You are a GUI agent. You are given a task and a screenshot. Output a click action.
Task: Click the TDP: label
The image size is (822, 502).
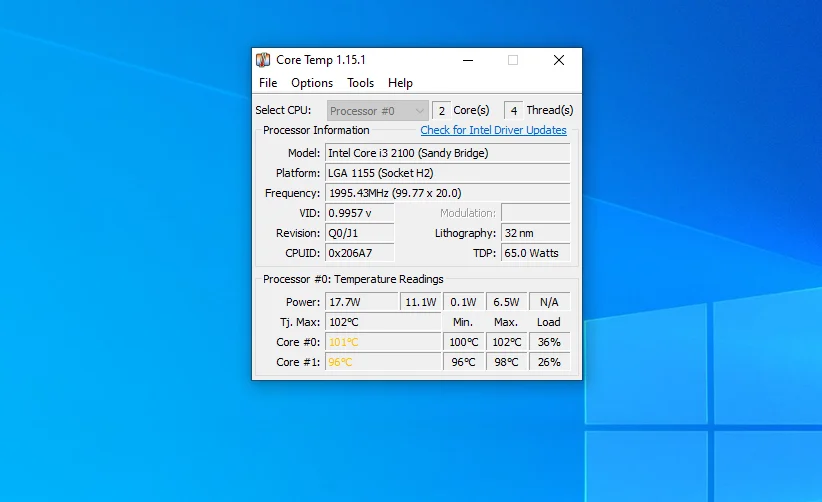(484, 253)
